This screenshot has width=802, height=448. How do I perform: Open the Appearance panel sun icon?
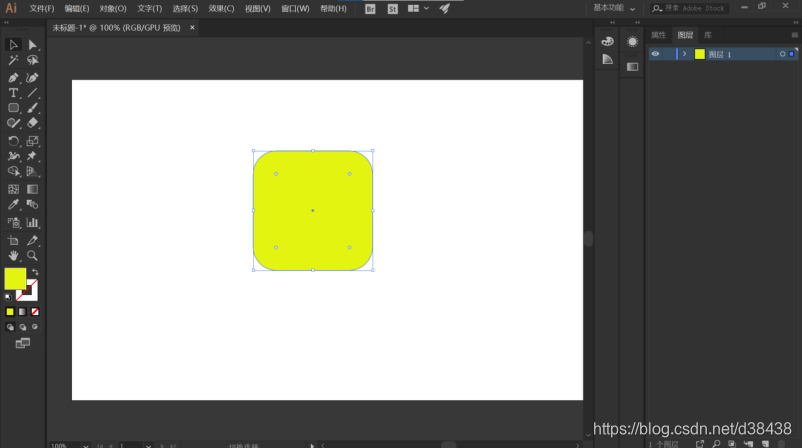coord(632,41)
